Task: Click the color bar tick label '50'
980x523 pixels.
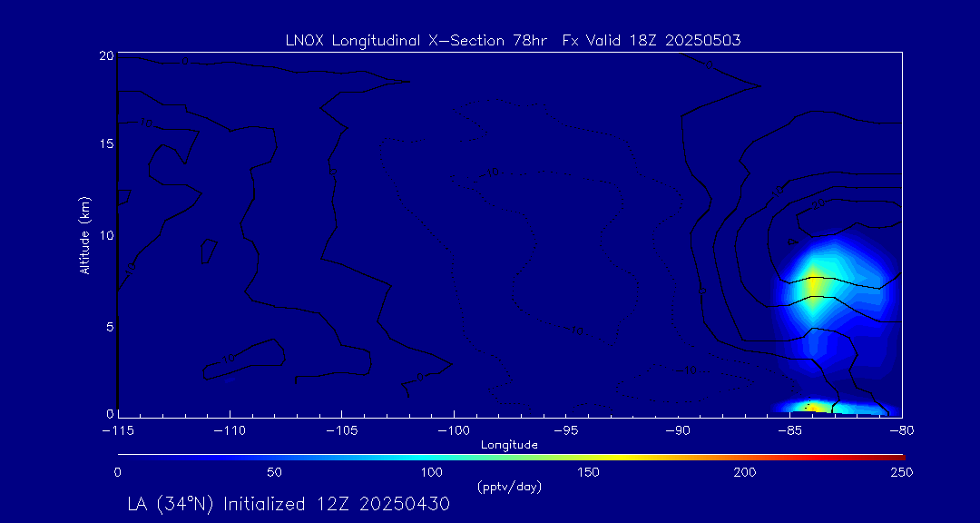Action: pyautogui.click(x=274, y=472)
